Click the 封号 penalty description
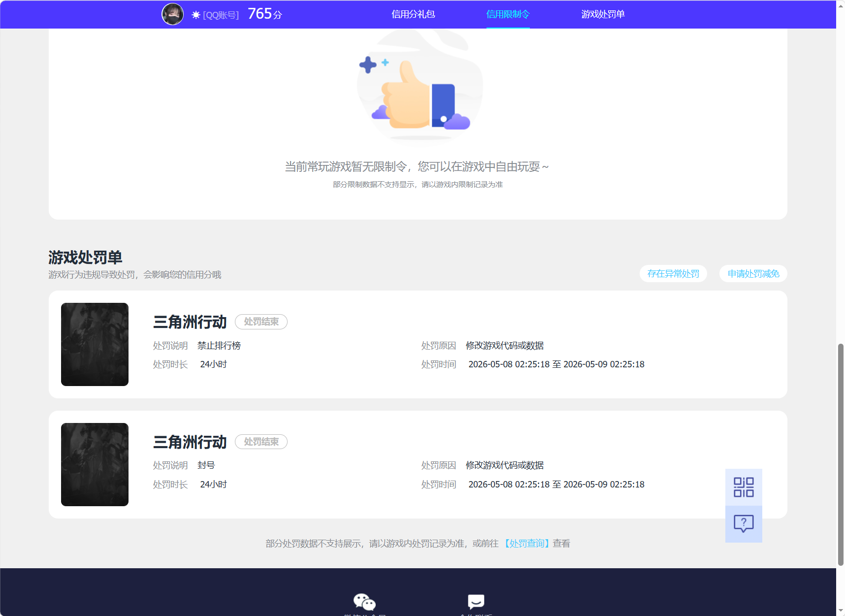 206,465
